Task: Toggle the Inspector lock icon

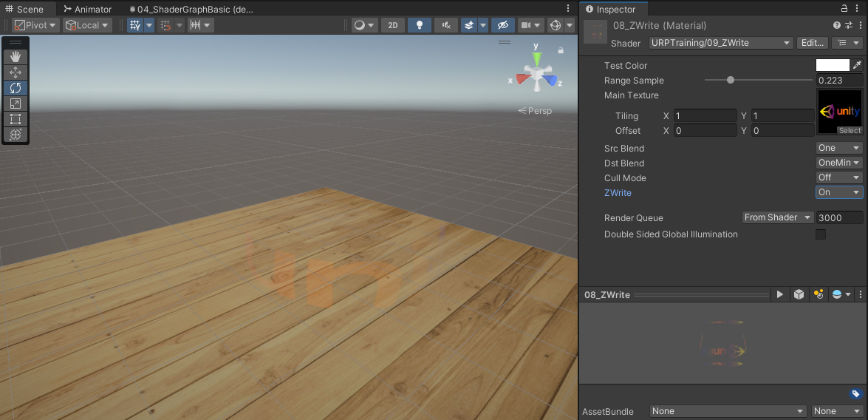Action: click(x=844, y=8)
